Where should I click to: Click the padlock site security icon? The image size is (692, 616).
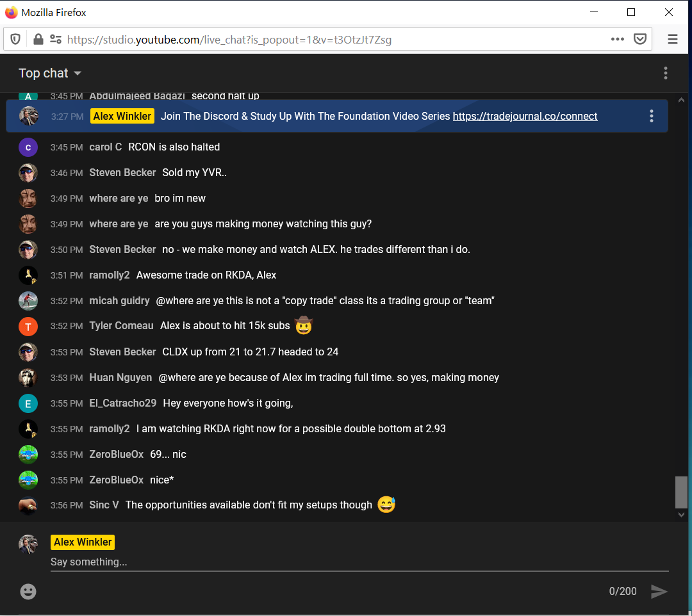[38, 38]
